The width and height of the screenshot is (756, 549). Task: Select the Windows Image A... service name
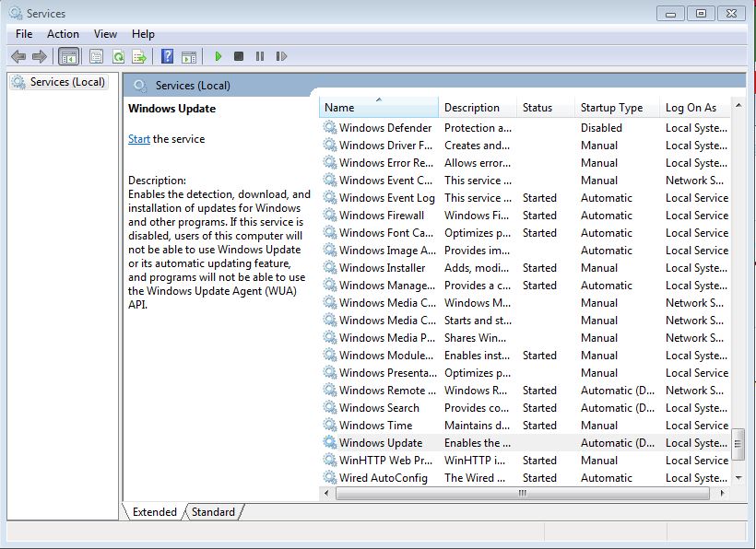(x=387, y=251)
